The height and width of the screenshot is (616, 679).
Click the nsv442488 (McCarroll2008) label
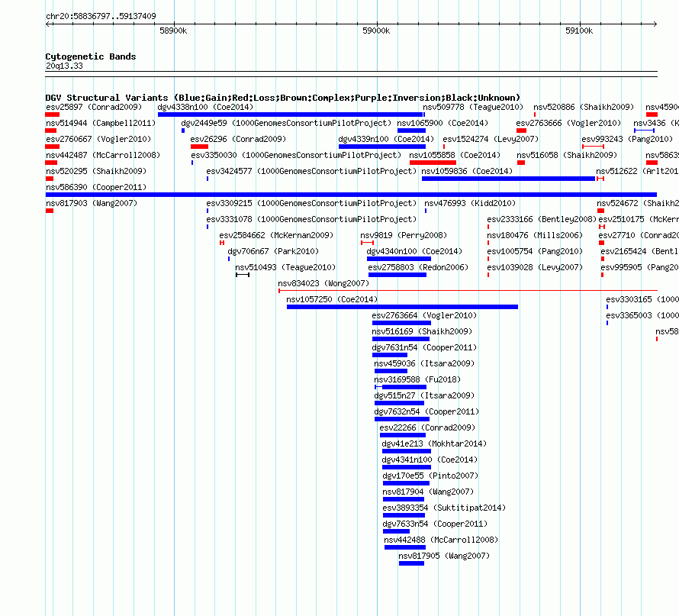(x=441, y=540)
